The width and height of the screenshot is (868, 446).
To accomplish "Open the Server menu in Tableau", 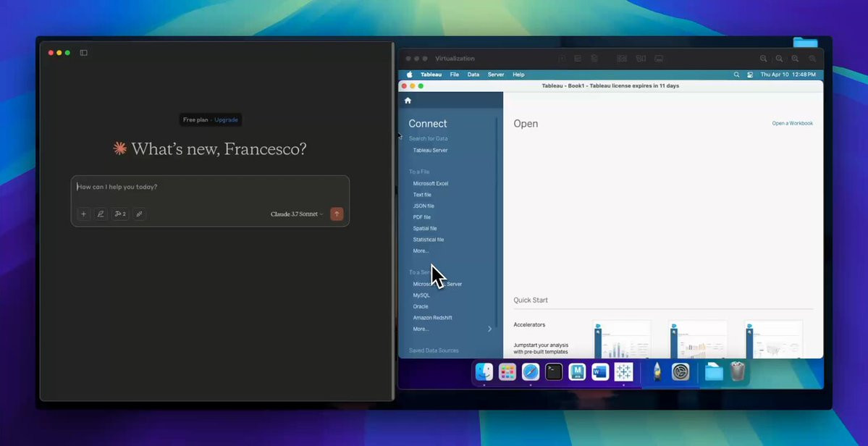I will [496, 75].
